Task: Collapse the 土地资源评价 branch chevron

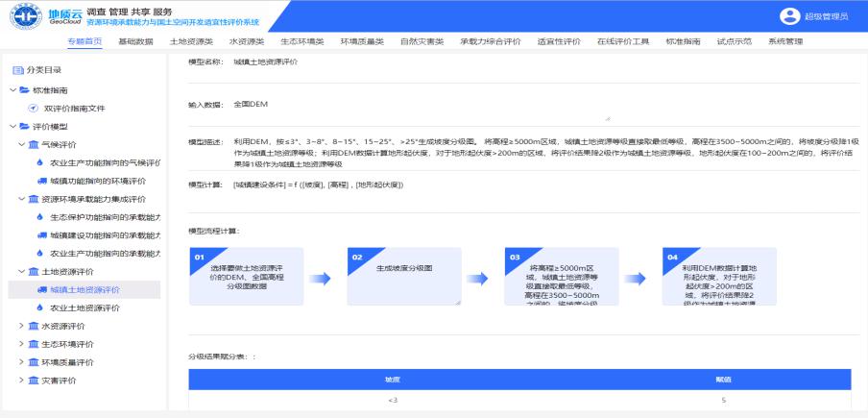Action: 21,271
